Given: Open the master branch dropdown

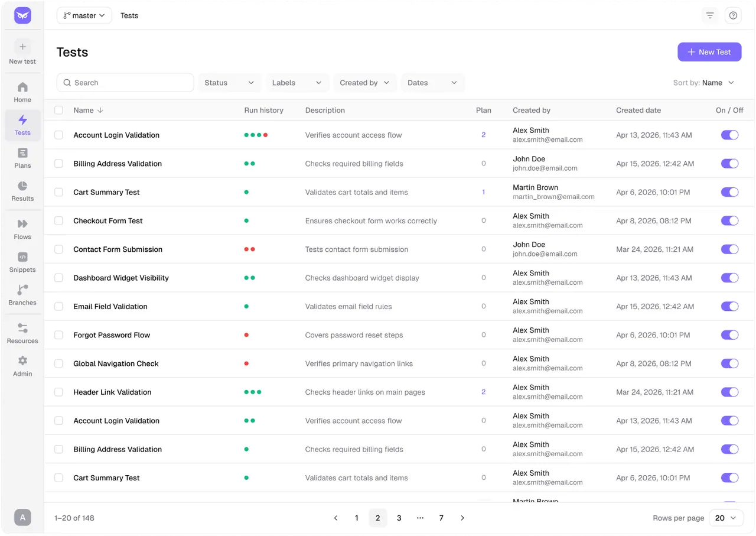Looking at the screenshot, I should [84, 15].
